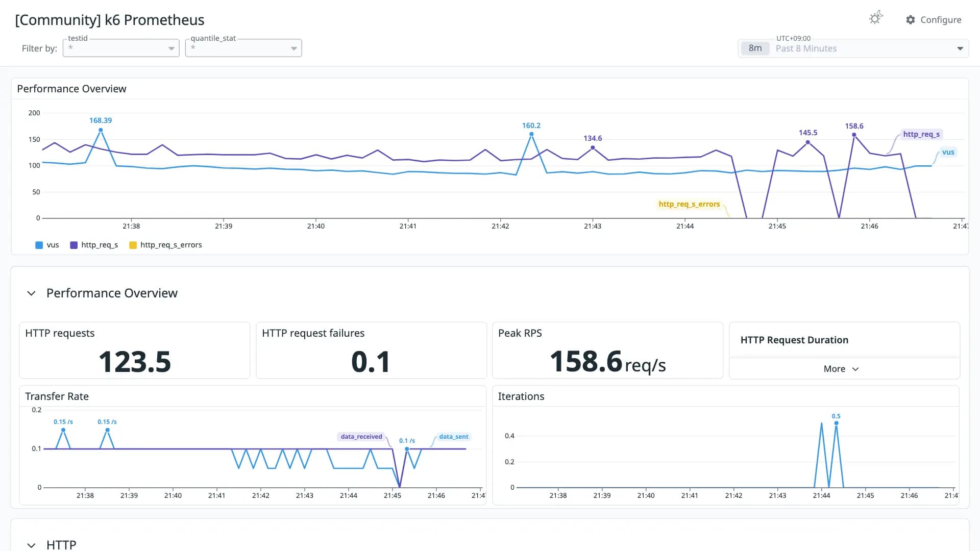Click the data_sent label in Transfer Rate

tap(453, 437)
